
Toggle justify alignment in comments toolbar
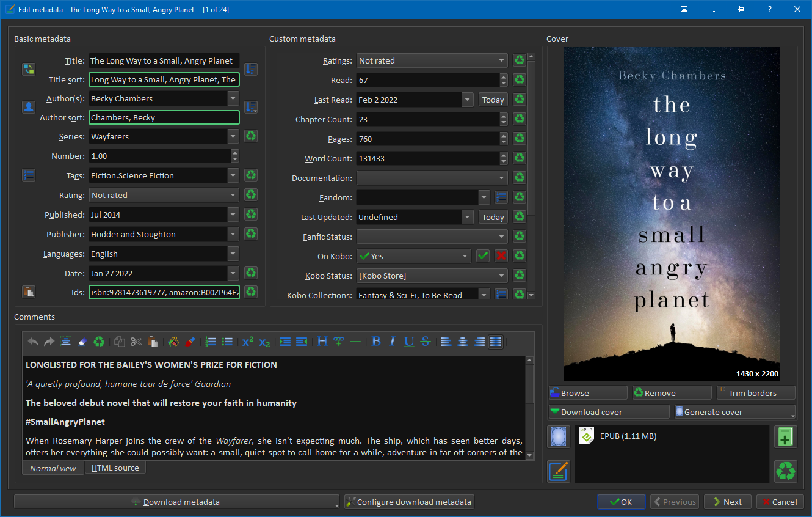click(496, 342)
